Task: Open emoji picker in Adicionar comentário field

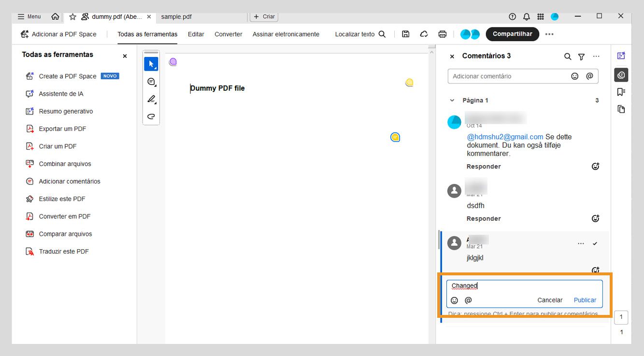Action: point(575,76)
